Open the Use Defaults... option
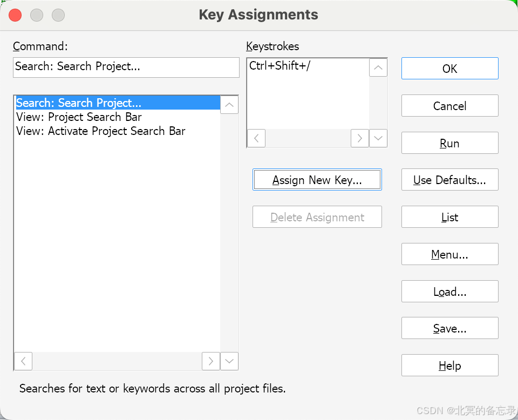518x420 pixels. point(449,180)
